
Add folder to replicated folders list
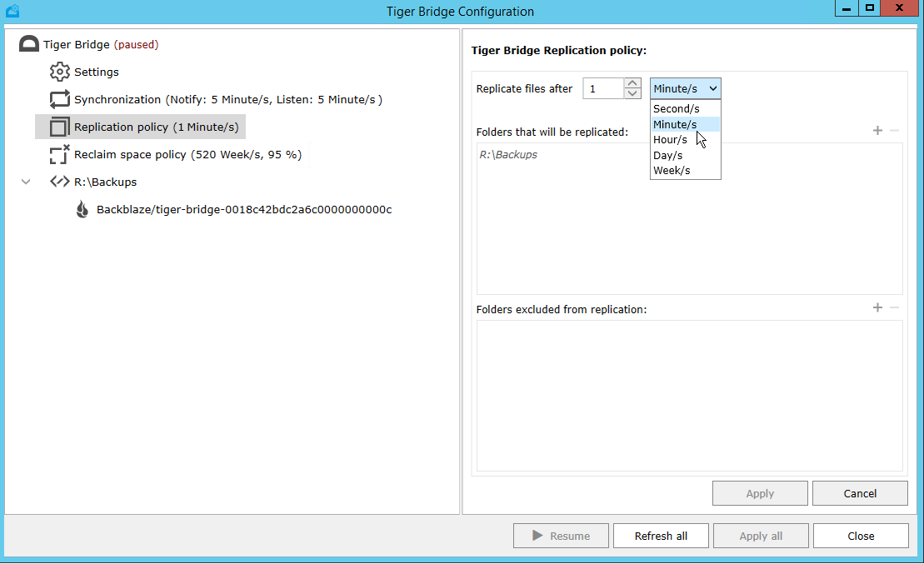point(877,131)
